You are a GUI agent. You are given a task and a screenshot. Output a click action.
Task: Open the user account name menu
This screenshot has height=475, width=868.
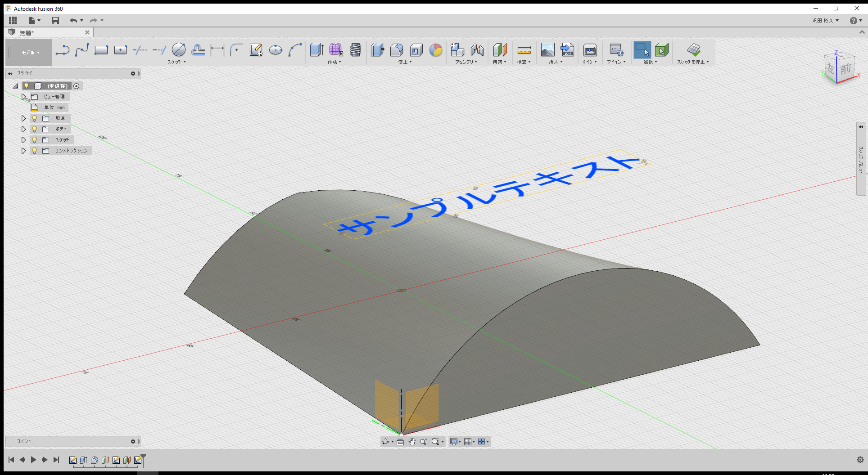pyautogui.click(x=825, y=21)
